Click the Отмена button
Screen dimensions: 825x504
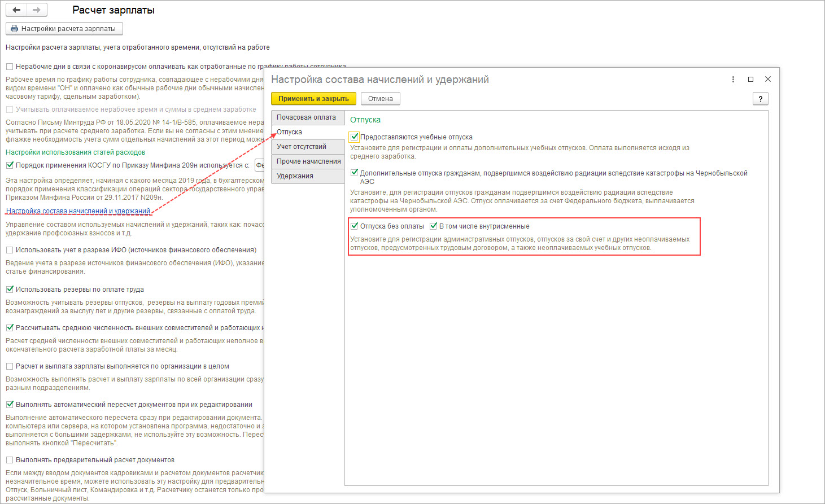coord(381,99)
